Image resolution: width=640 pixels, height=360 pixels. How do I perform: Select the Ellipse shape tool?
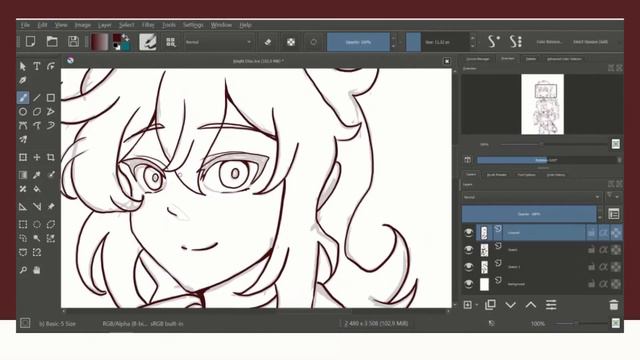(x=23, y=111)
